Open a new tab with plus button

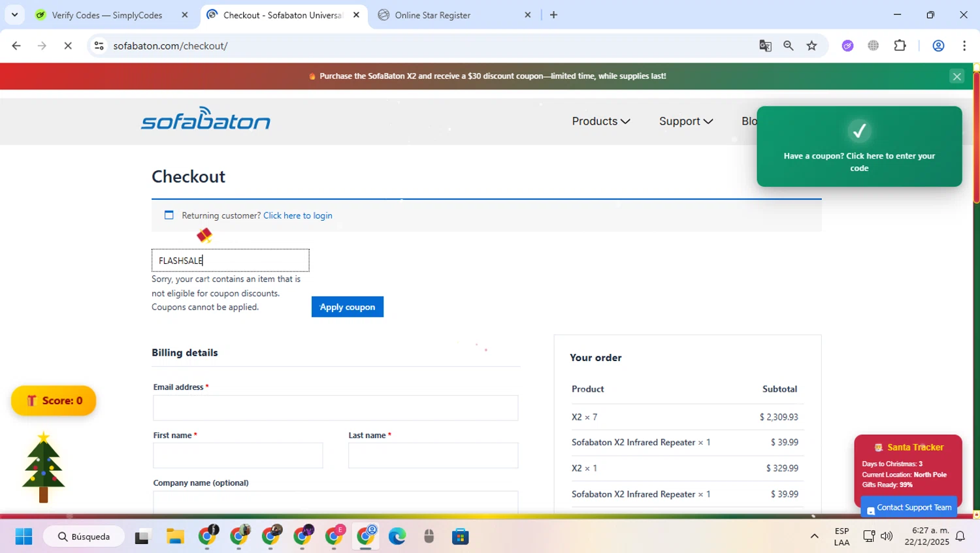[553, 14]
